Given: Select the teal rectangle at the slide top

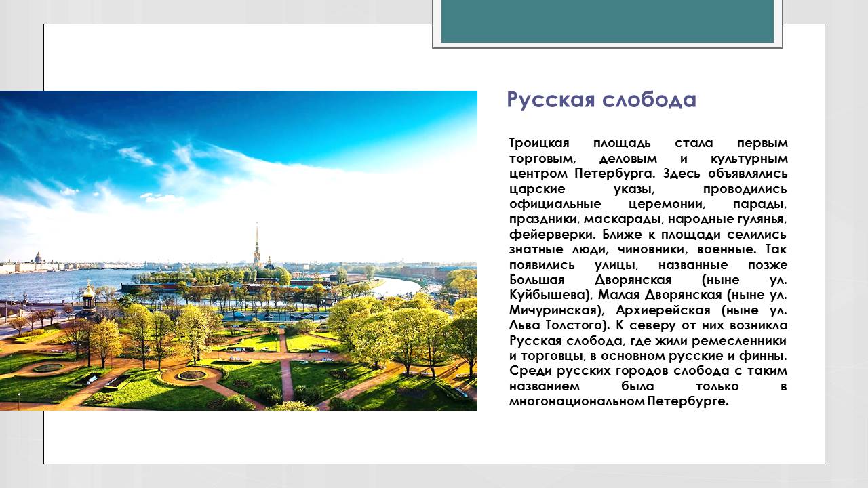Looking at the screenshot, I should pyautogui.click(x=607, y=21).
